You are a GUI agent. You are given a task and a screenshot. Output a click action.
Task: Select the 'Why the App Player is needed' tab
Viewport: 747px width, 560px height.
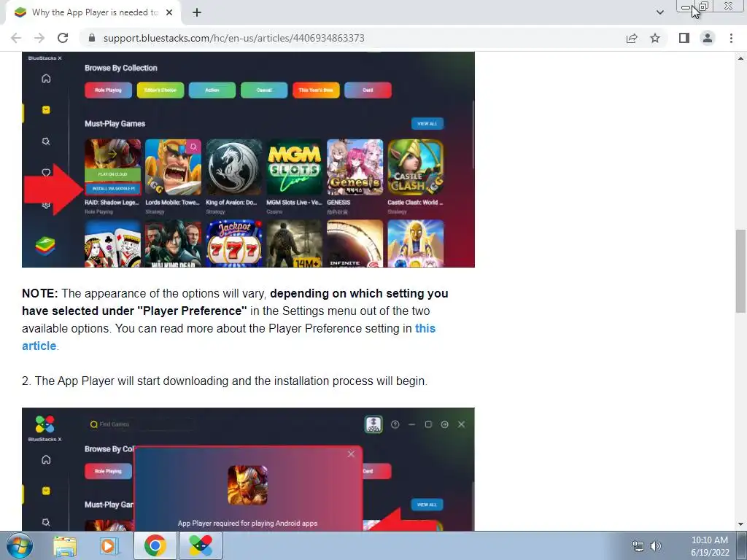[x=93, y=12]
